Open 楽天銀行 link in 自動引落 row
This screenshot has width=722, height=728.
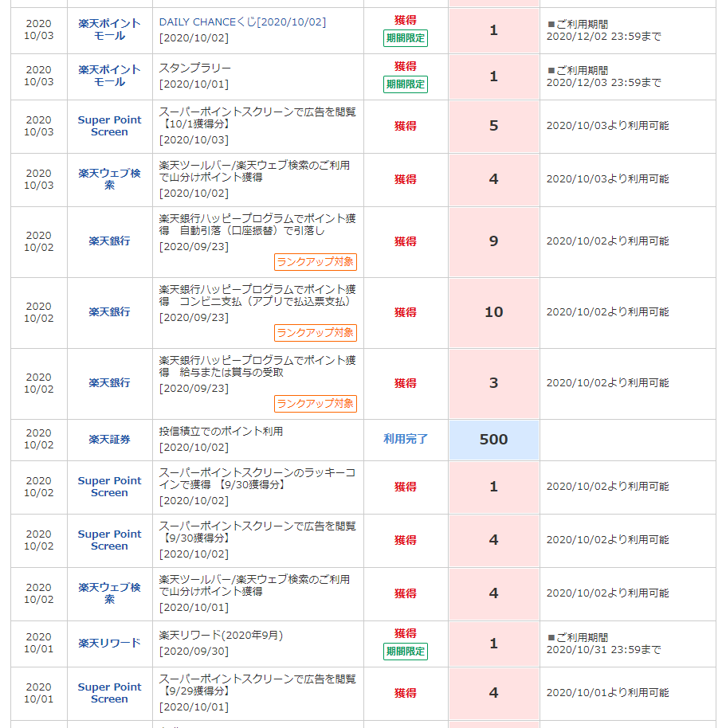[x=109, y=241]
